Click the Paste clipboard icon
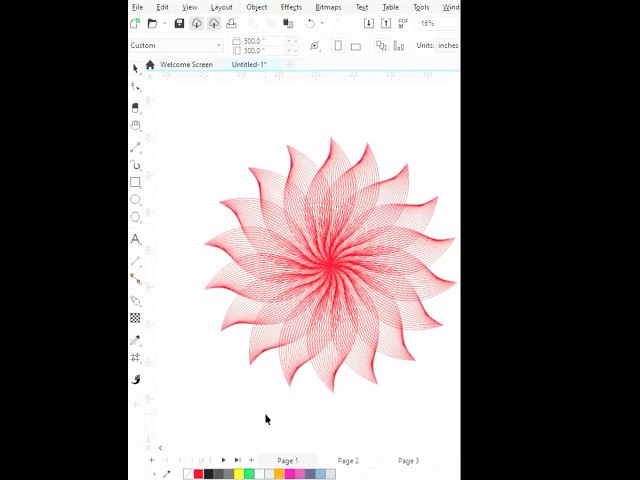Screen dimensions: 640x480 (288, 23)
